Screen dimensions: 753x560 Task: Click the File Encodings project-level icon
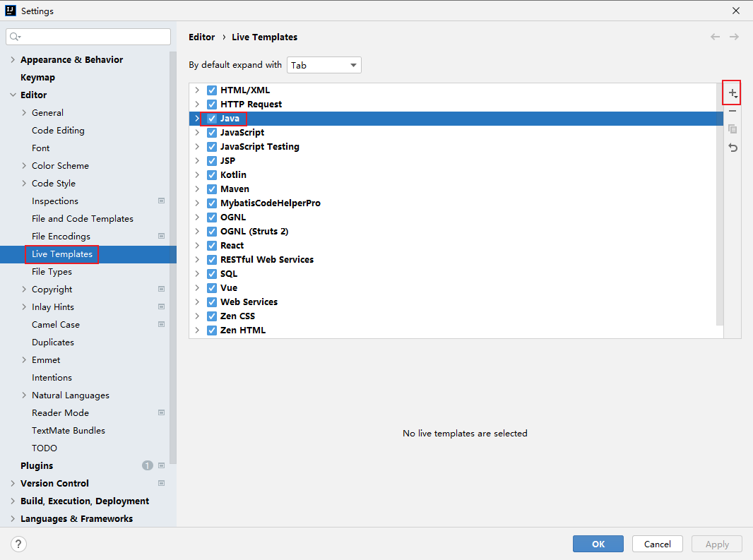click(161, 236)
